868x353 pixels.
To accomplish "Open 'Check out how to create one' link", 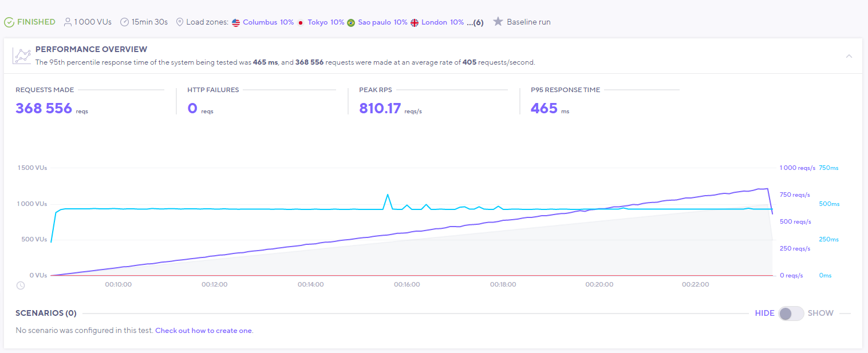I will point(203,331).
